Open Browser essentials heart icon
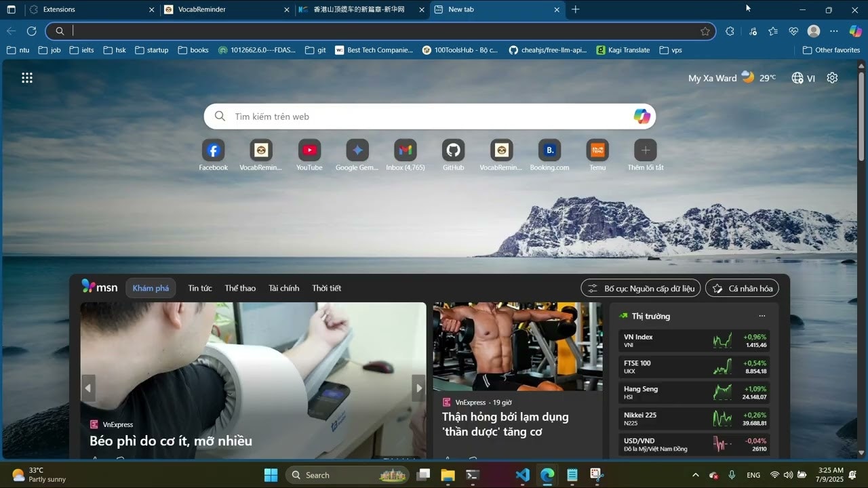868x488 pixels. coord(793,31)
